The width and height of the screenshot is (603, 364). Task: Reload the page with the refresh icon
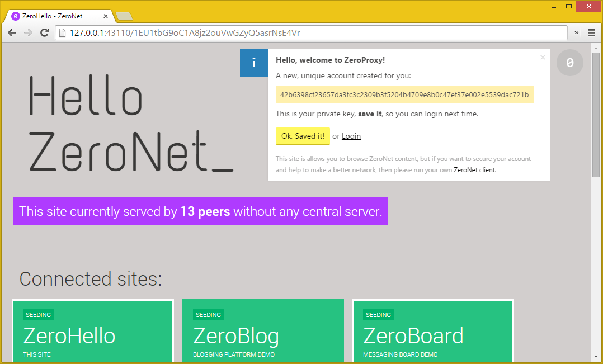(x=45, y=32)
